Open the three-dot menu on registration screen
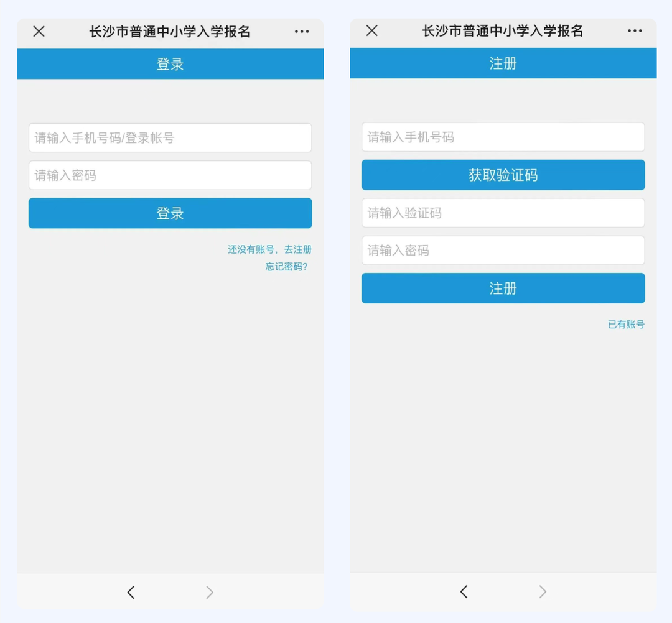The width and height of the screenshot is (672, 623). click(x=635, y=31)
